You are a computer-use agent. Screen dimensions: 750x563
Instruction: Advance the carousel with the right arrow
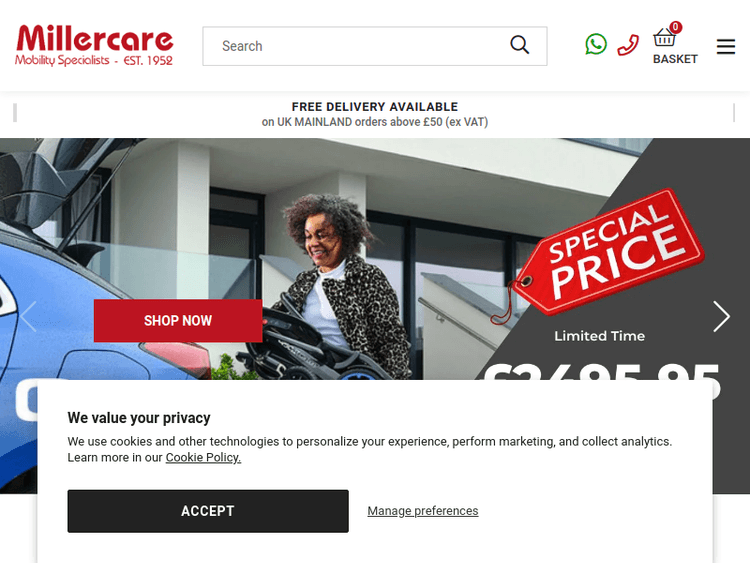pyautogui.click(x=721, y=316)
